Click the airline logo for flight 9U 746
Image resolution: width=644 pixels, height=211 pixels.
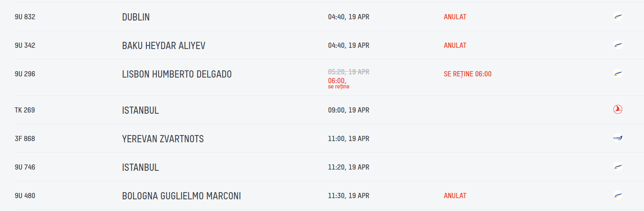tap(618, 167)
